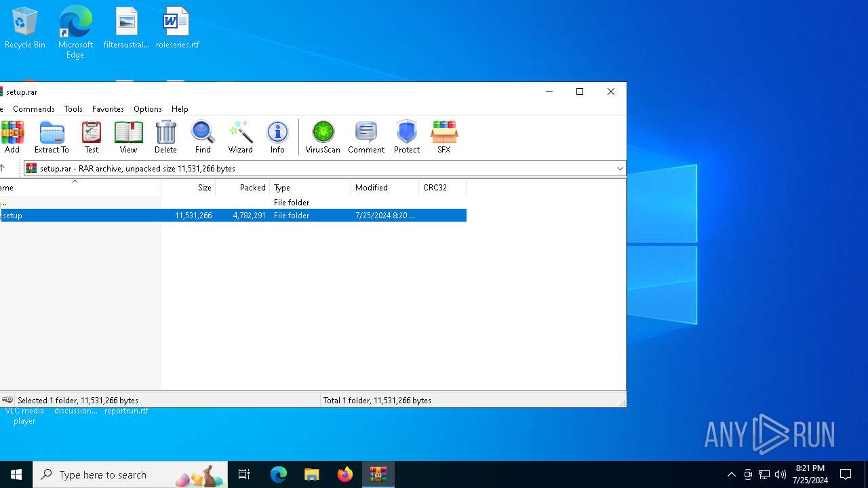This screenshot has width=868, height=488.
Task: Open the Comment tool
Action: pyautogui.click(x=366, y=137)
